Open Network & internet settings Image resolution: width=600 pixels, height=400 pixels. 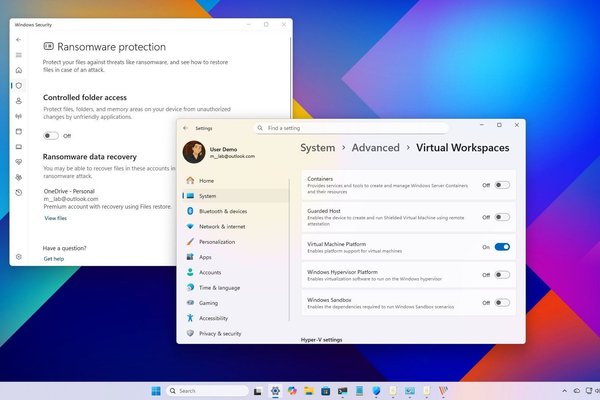pos(236,227)
